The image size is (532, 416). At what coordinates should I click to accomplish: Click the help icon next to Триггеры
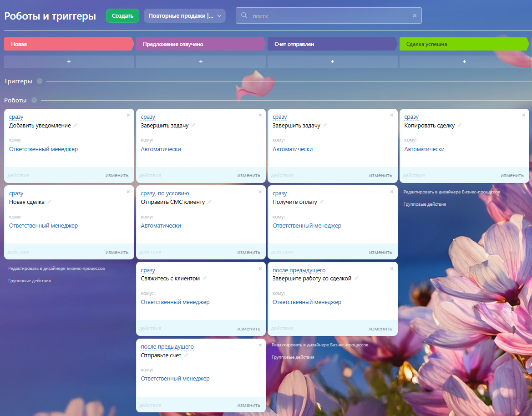coord(40,81)
